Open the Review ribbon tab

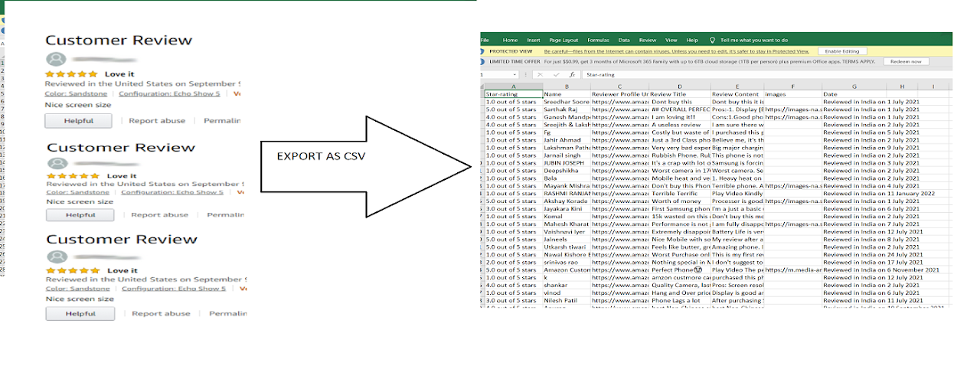click(x=648, y=40)
